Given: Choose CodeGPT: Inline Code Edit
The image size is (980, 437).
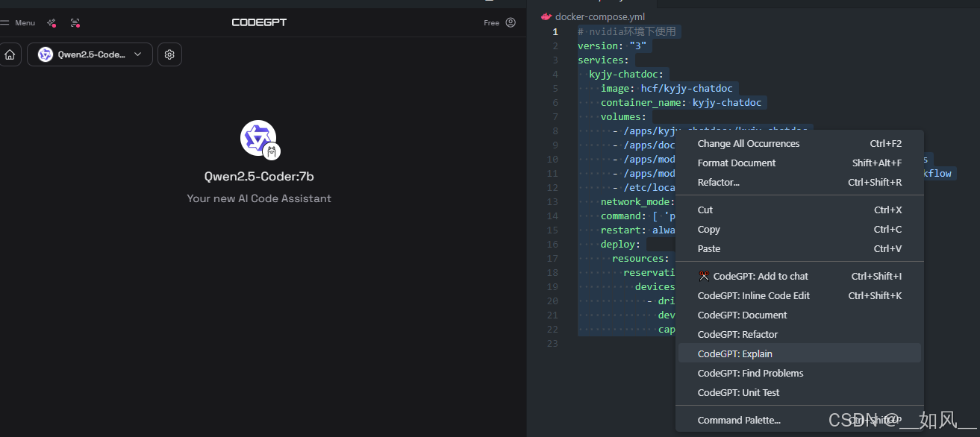Looking at the screenshot, I should coord(799,296).
